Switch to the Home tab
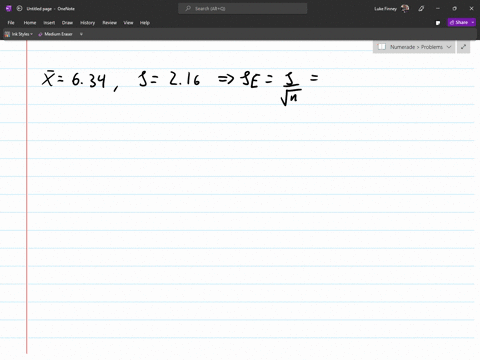The width and height of the screenshot is (480, 360). 30,23
